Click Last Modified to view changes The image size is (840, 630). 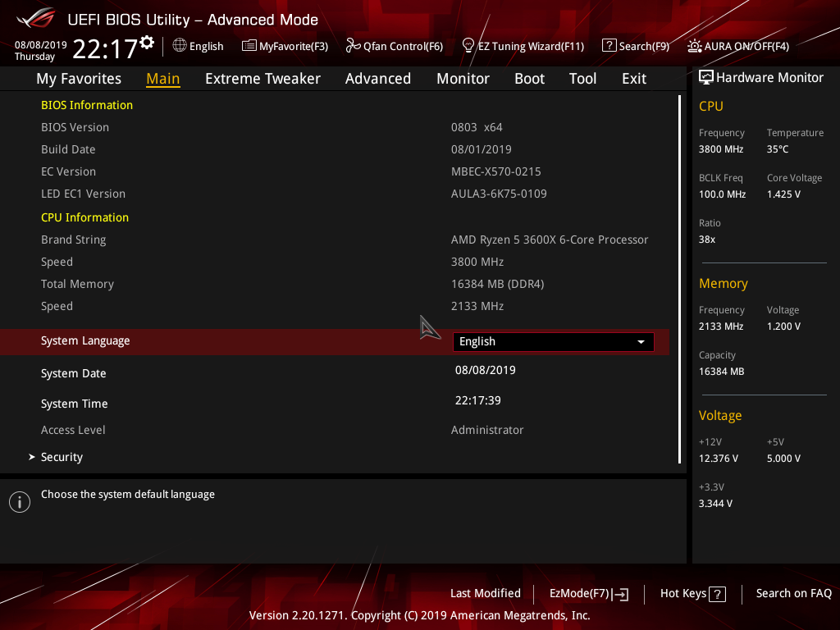click(485, 593)
